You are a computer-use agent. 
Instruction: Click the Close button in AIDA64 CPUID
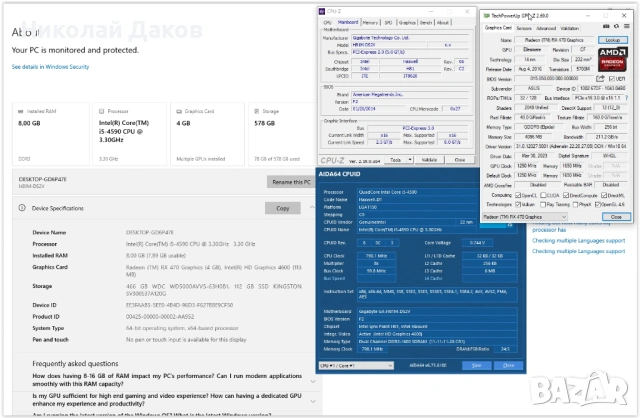508,365
